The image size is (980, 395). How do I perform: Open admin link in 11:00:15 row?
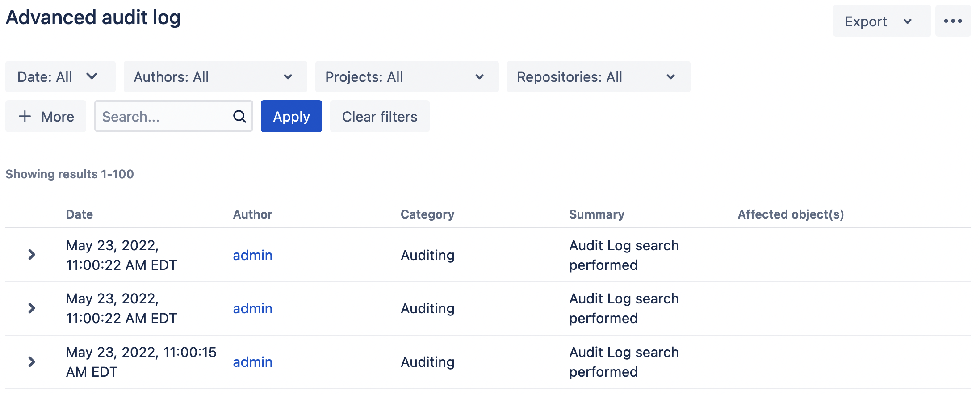[252, 362]
